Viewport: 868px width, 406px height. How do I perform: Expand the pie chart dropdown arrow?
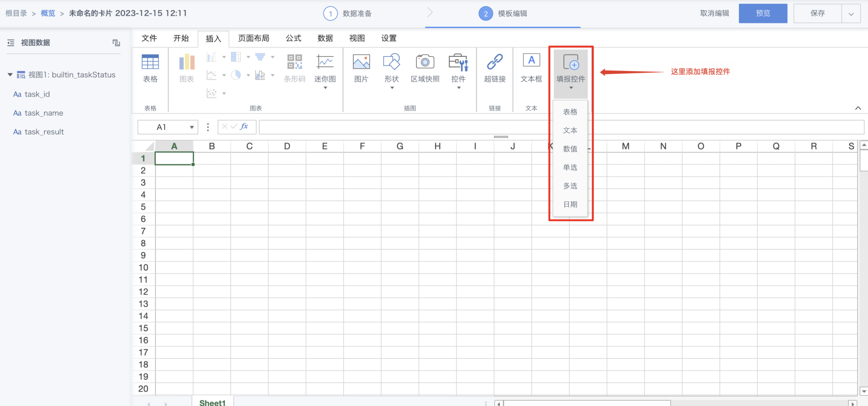point(248,75)
